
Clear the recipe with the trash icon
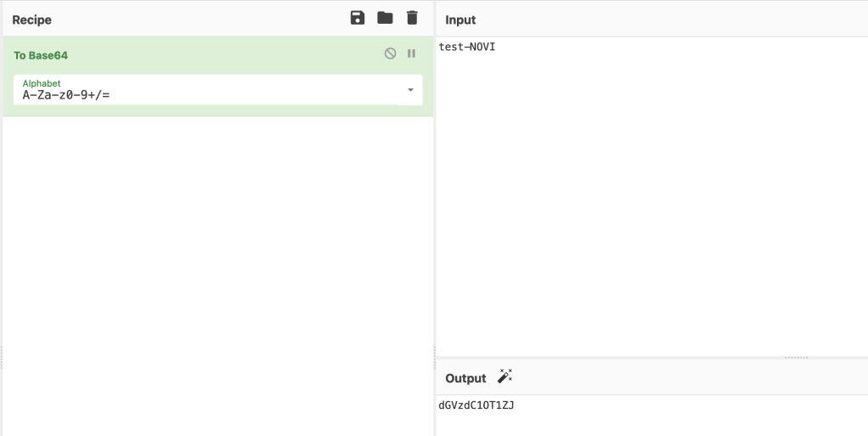pos(412,18)
